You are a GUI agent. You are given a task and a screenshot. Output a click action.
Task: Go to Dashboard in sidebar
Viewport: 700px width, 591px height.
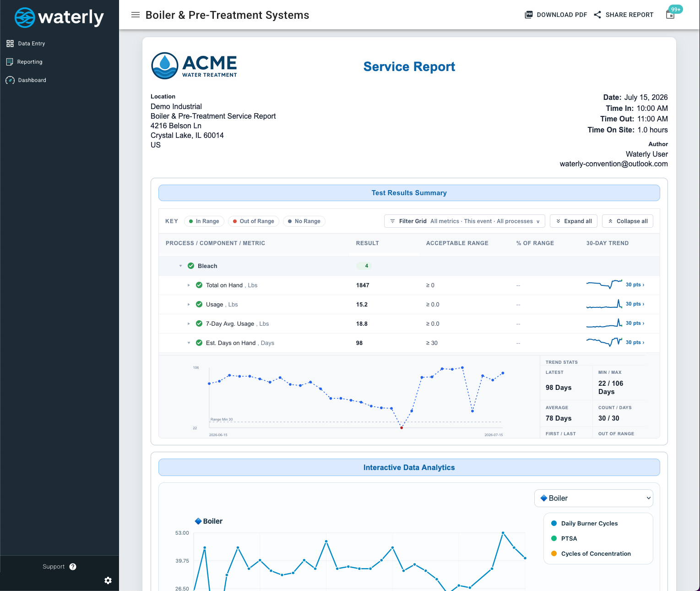pos(32,80)
